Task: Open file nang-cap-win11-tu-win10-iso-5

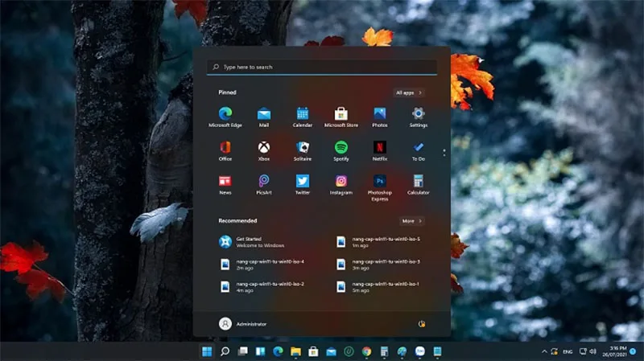Action: click(380, 242)
